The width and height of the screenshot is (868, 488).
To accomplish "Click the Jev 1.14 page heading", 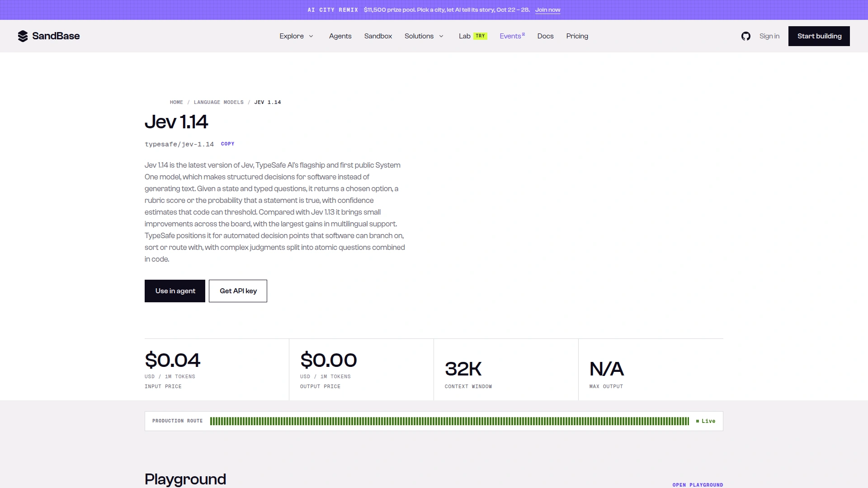I will pos(176,122).
